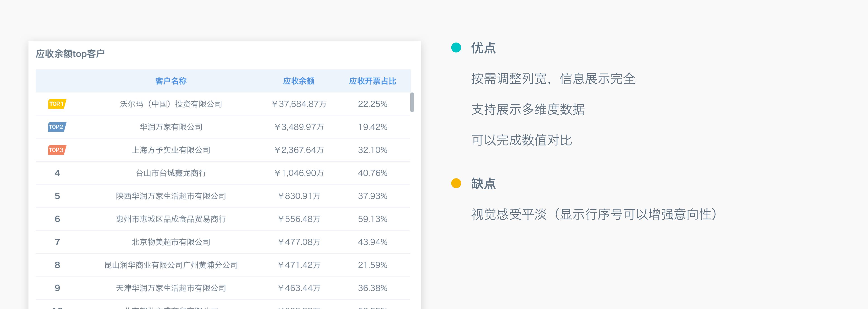Click the text 视觉感受平淡（显示行序号可以增强意向性）

click(x=594, y=214)
